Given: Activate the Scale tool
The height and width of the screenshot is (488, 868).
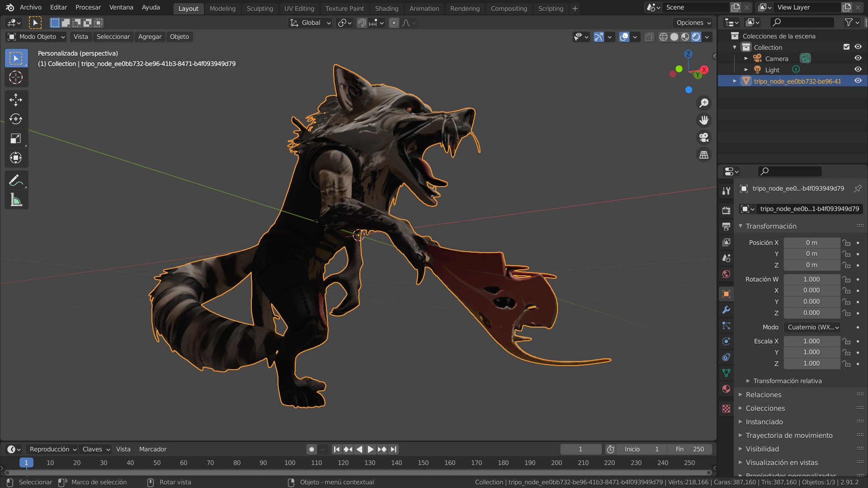Looking at the screenshot, I should (x=16, y=138).
